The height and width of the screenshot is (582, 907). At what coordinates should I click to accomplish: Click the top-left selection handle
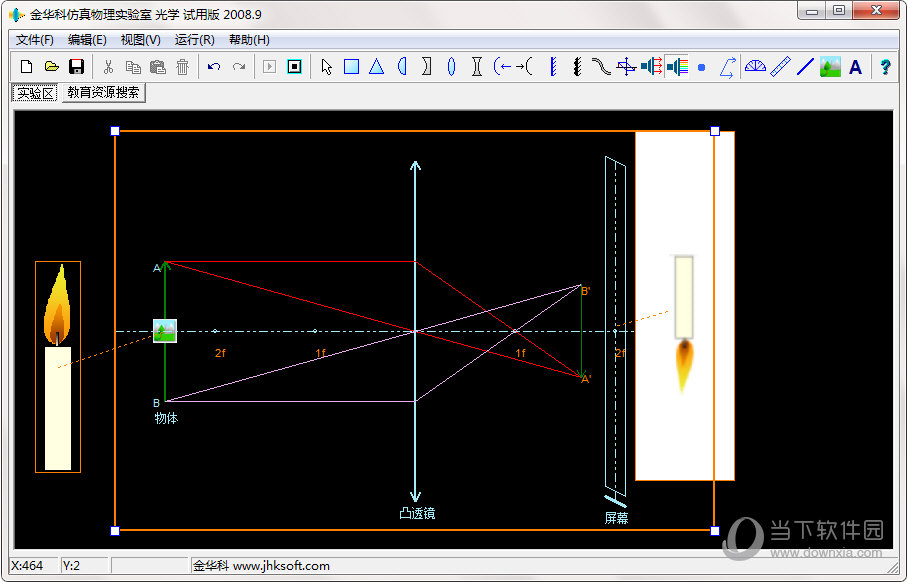coord(115,131)
